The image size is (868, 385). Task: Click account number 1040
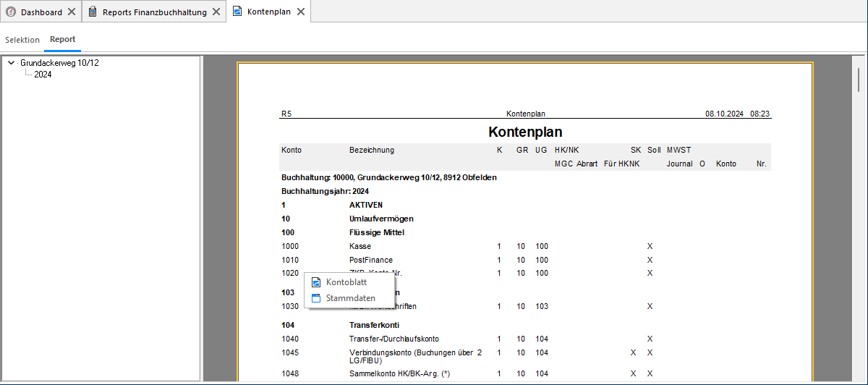[x=289, y=339]
